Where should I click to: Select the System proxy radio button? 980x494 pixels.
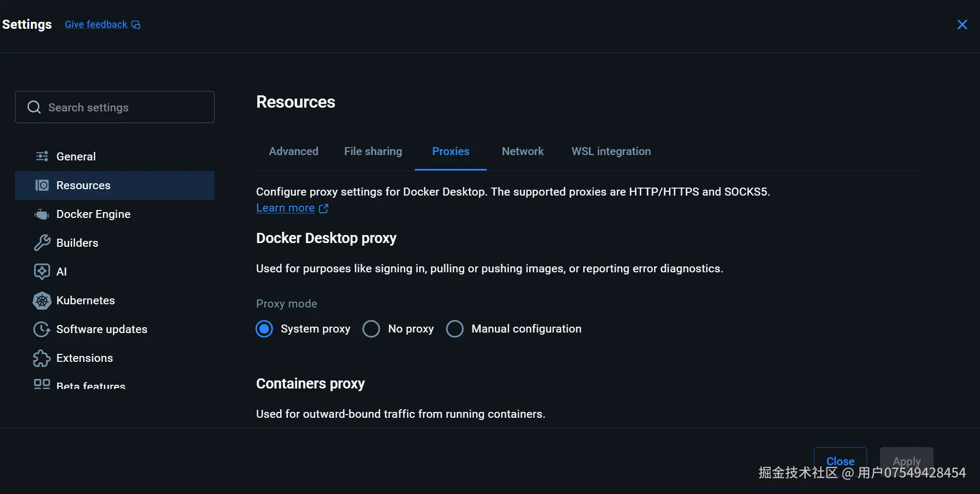tap(264, 329)
